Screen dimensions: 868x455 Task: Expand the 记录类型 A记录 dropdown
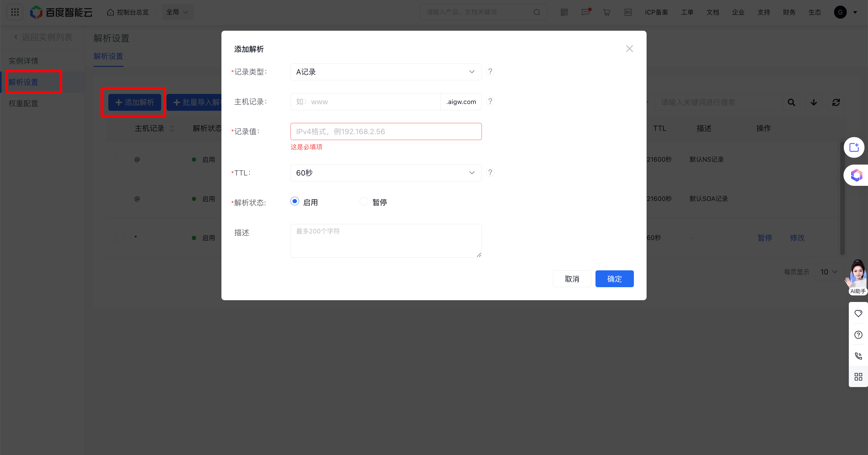pyautogui.click(x=386, y=72)
